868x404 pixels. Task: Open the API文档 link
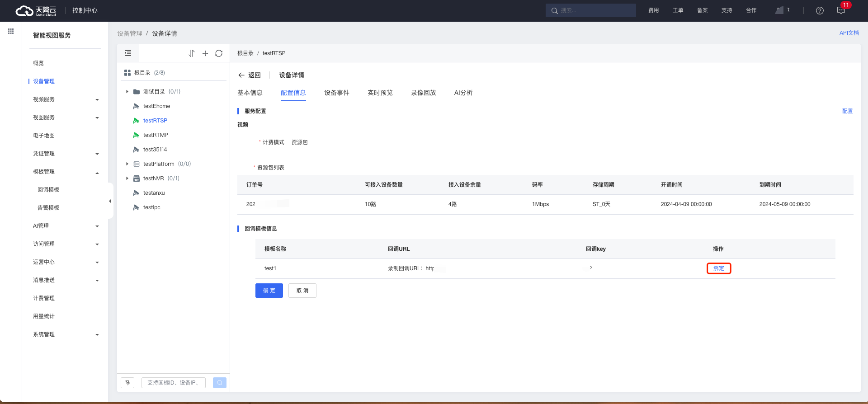[849, 33]
